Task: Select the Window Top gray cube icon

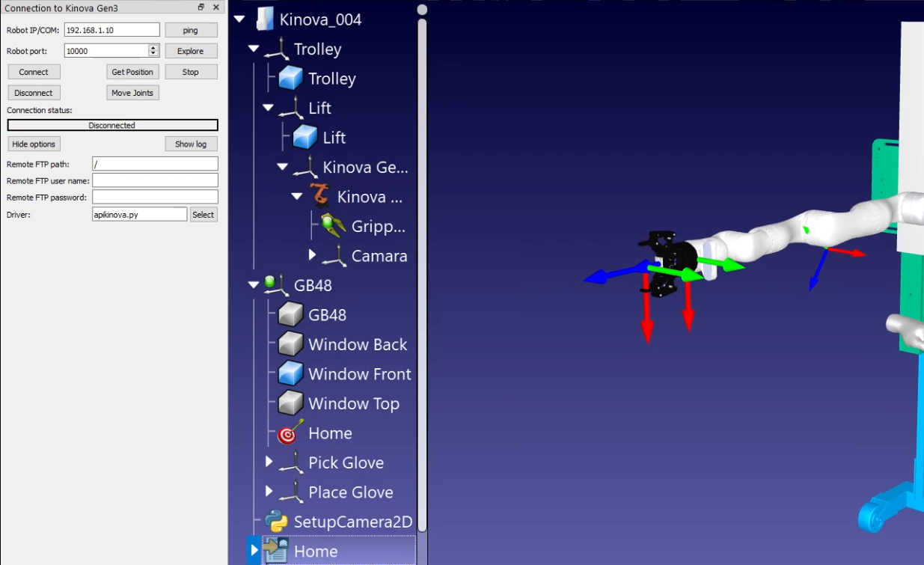Action: point(290,403)
